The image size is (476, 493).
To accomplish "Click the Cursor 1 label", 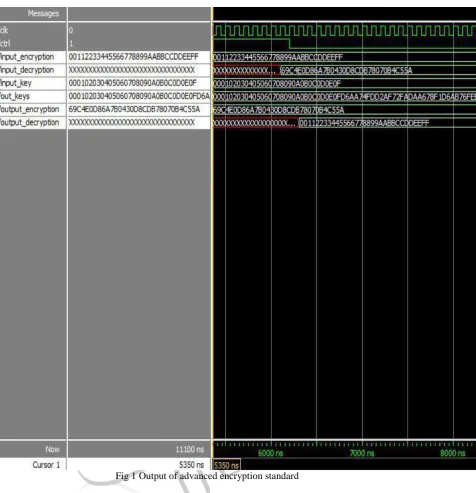I will 46,465.
